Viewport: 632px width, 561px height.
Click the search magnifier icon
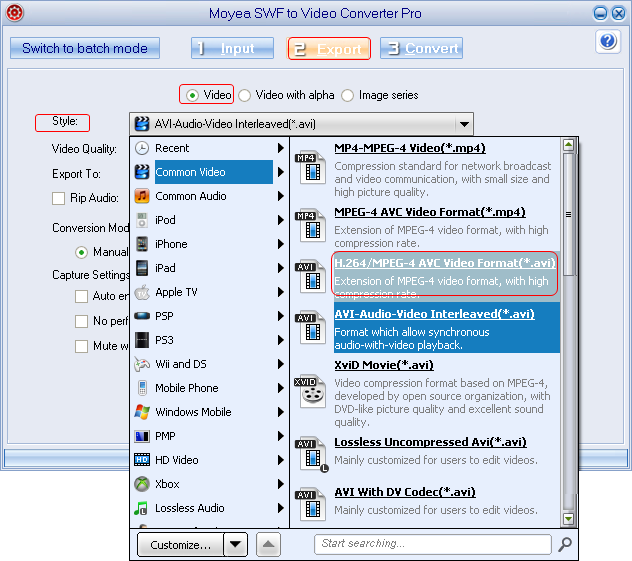pos(565,544)
